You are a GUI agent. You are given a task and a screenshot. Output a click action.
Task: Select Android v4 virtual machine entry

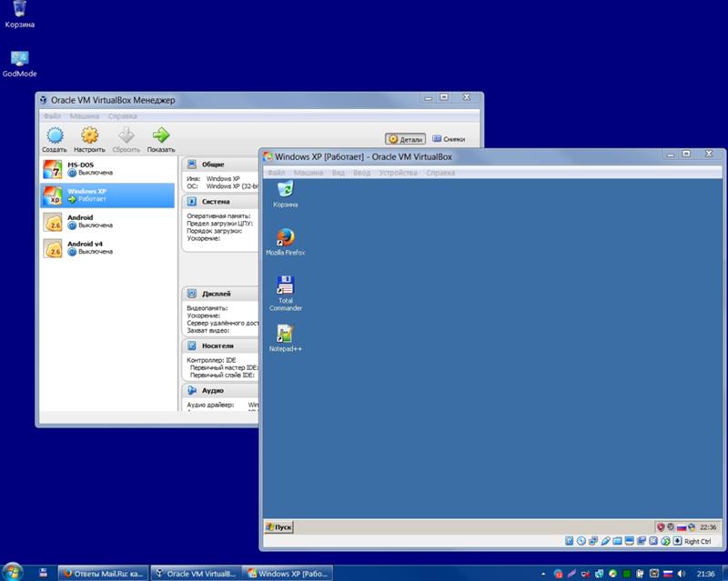(107, 248)
